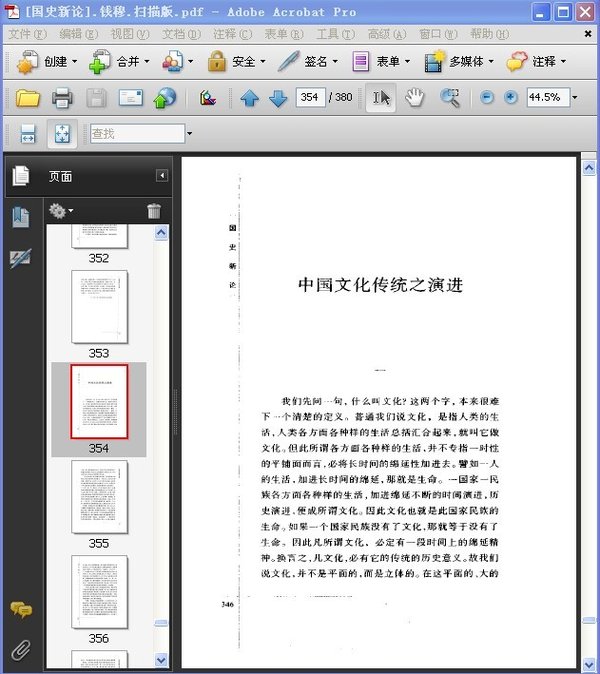Image resolution: width=600 pixels, height=674 pixels.
Task: Open the 视图 menu
Action: 130,34
